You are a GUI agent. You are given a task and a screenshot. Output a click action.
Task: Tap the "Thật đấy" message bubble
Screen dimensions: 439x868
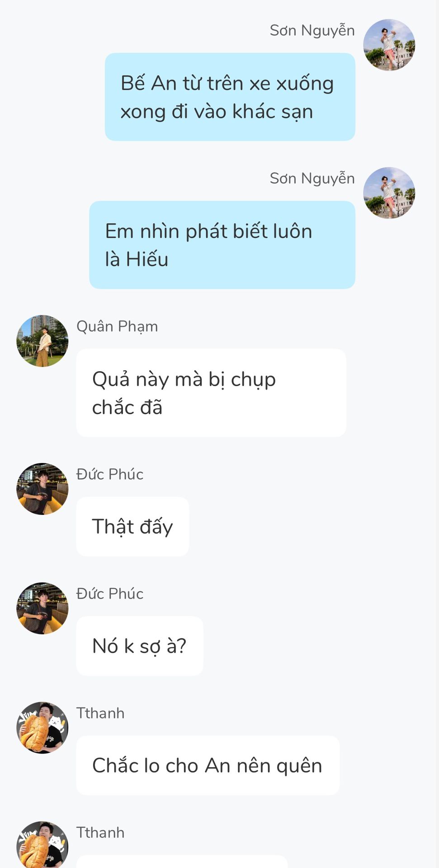point(132,526)
